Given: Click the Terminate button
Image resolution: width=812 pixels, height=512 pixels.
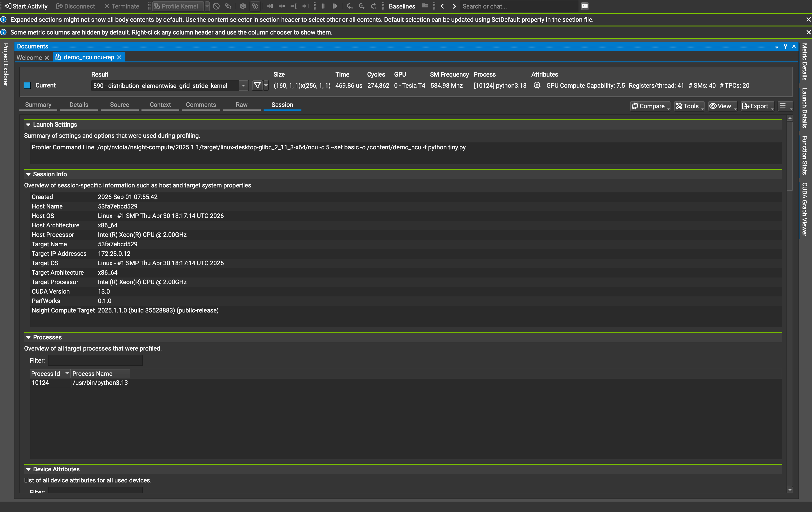Looking at the screenshot, I should [122, 6].
